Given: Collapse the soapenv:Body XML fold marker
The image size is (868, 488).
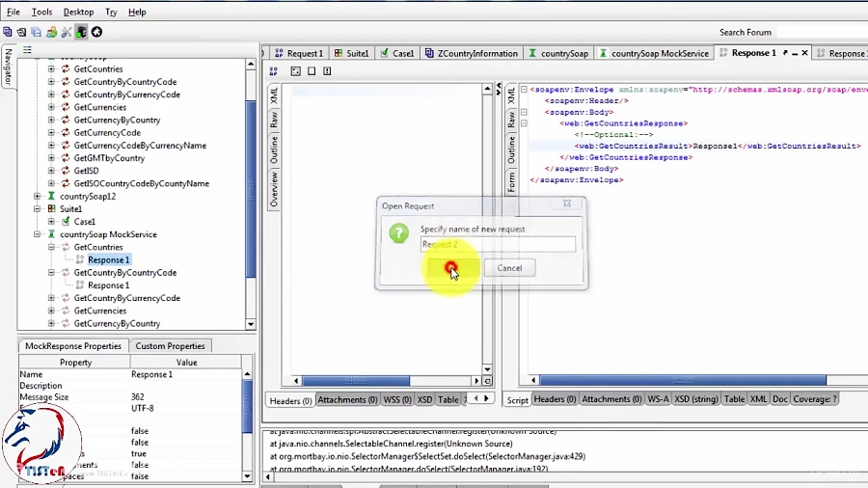Looking at the screenshot, I should tap(524, 112).
